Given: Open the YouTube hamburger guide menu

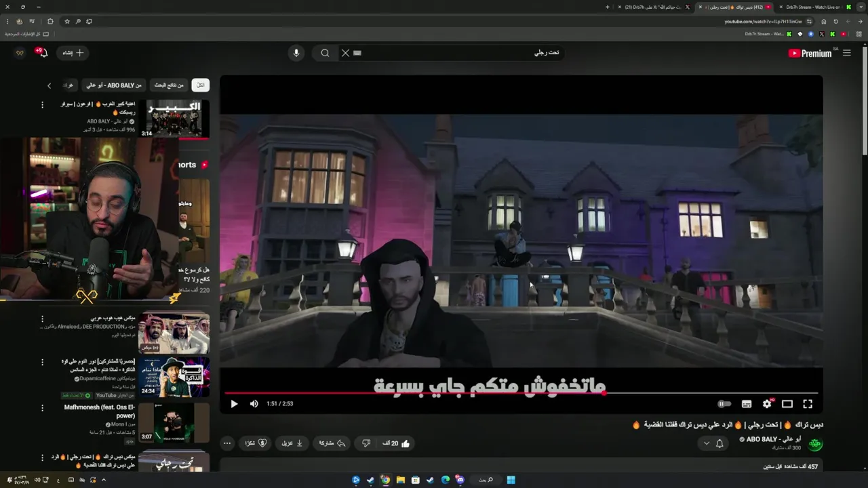Looking at the screenshot, I should (x=846, y=53).
